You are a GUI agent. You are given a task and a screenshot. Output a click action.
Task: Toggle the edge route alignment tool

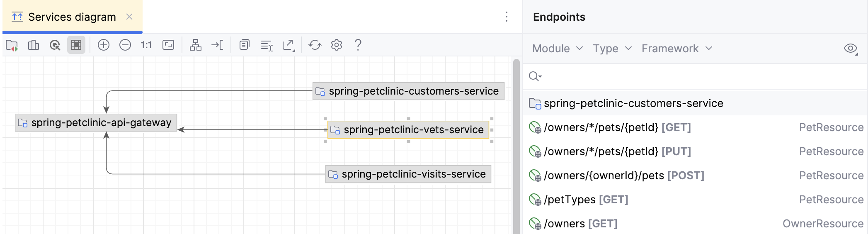217,45
